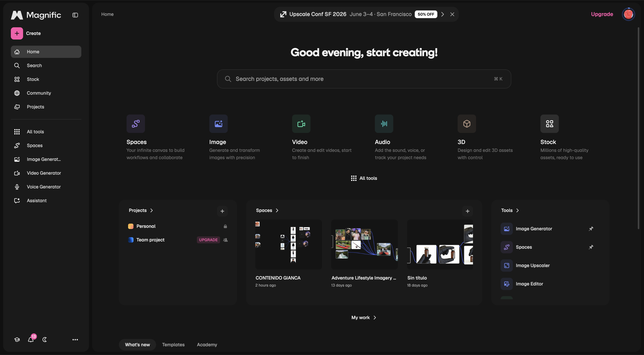644x355 pixels.
Task: Open Home in the sidebar
Action: (x=46, y=52)
